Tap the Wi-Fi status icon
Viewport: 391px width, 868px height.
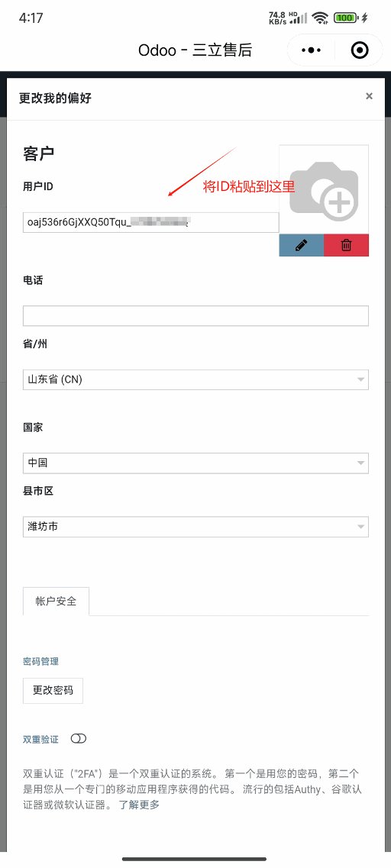[319, 18]
